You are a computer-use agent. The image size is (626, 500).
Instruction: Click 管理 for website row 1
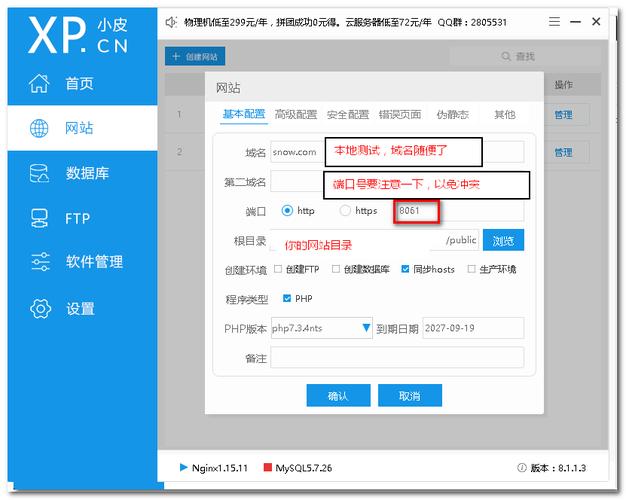click(563, 115)
